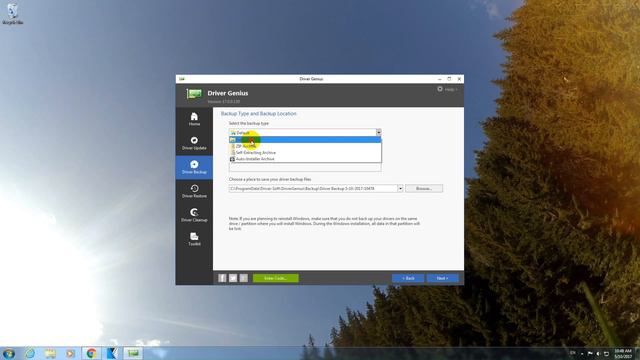Click the Driver Genius logo in header
The height and width of the screenshot is (360, 640).
coord(194,94)
